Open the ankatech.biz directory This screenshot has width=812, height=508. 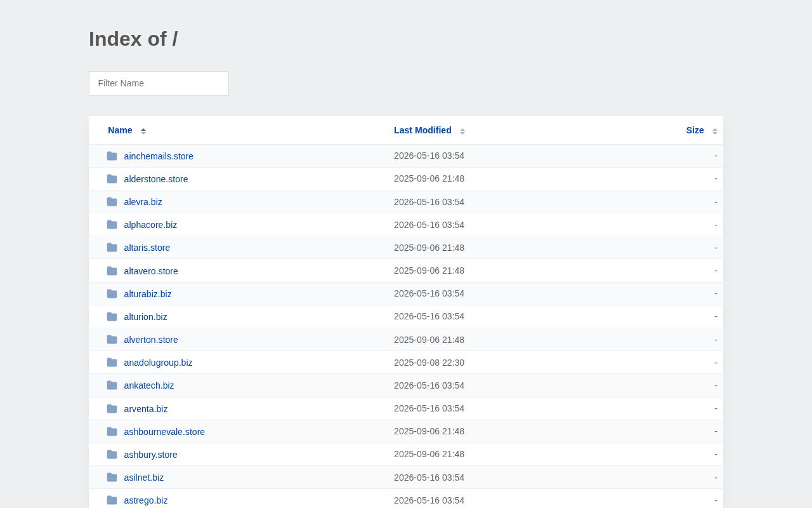(149, 385)
